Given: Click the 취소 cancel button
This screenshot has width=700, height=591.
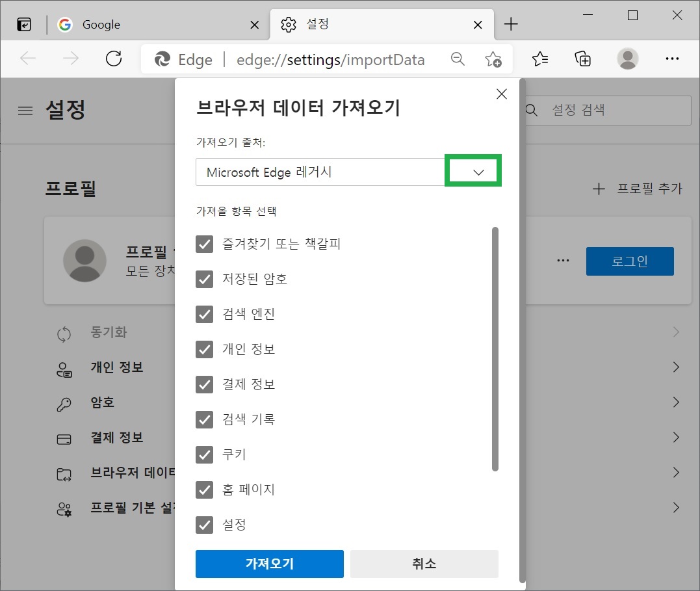Looking at the screenshot, I should pyautogui.click(x=424, y=564).
